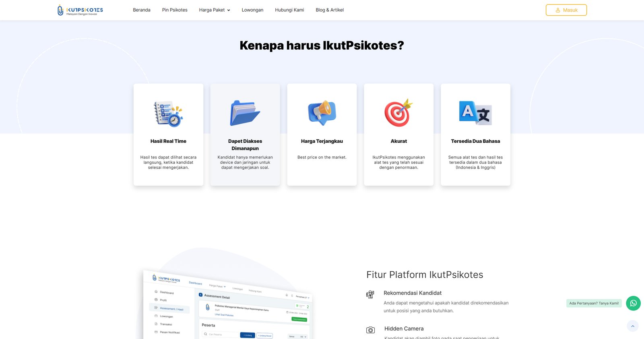Click the dashboard preview screenshot
The image size is (644, 339).
[227, 306]
